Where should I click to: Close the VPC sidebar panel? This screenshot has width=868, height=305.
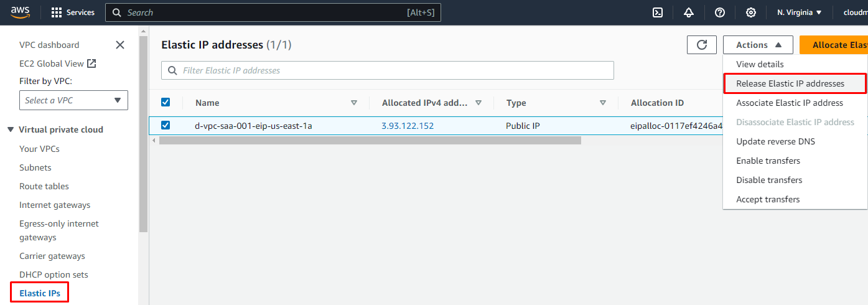(x=120, y=45)
